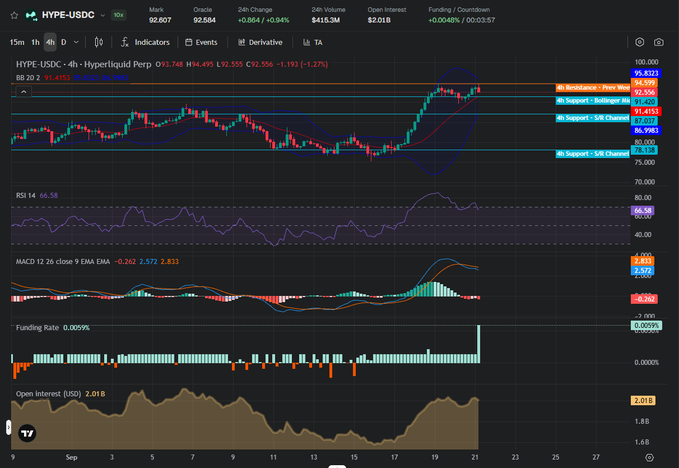Click the Funding Rate indicator label
Image resolution: width=679 pixels, height=468 pixels.
(x=37, y=328)
